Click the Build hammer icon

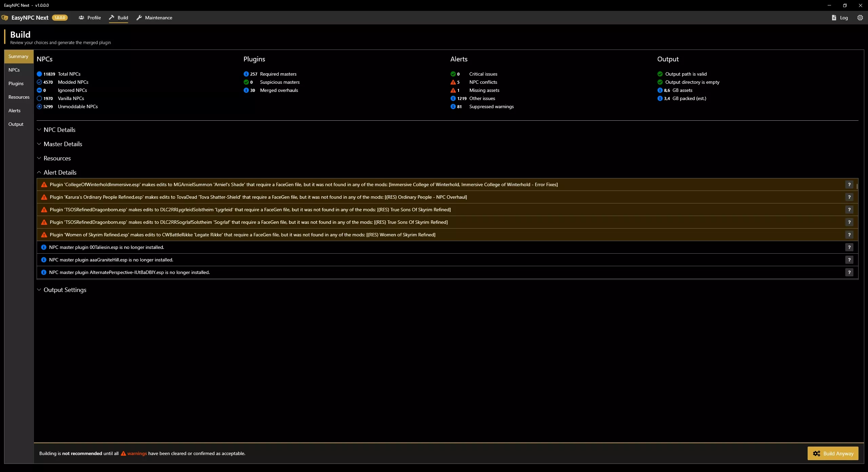(x=112, y=18)
